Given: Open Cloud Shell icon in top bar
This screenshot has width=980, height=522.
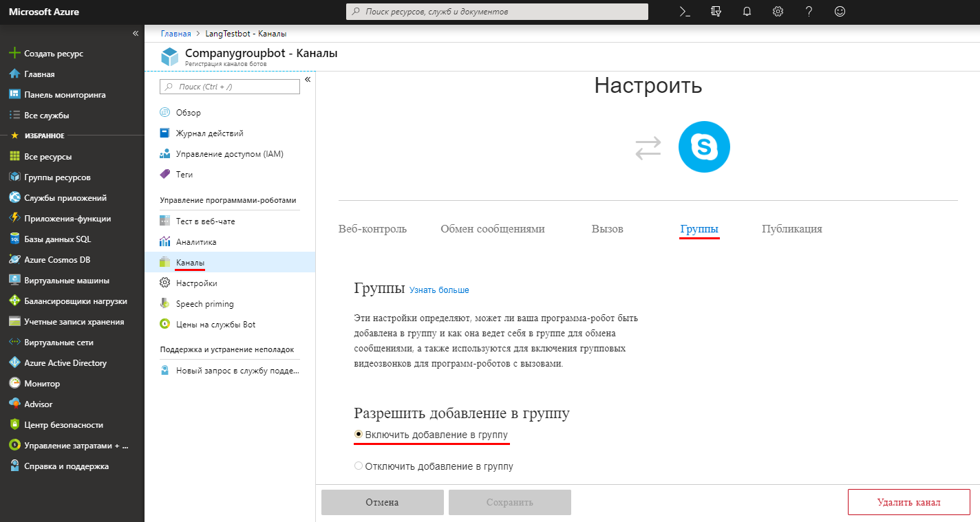Looking at the screenshot, I should (684, 12).
